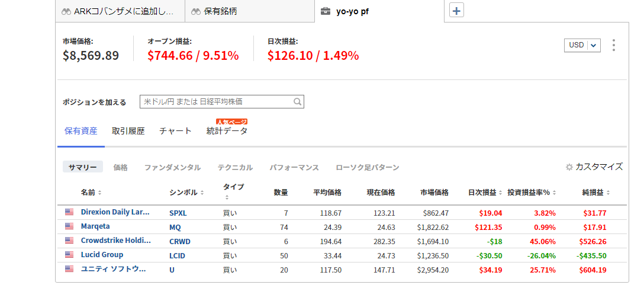Click the gear icon next to カスタマイズ
This screenshot has width=644, height=288.
[569, 167]
